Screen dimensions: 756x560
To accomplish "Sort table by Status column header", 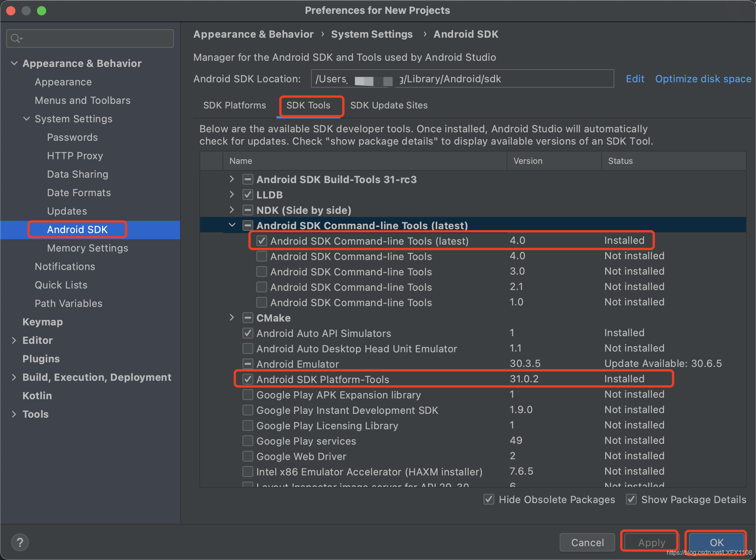I will click(x=674, y=161).
